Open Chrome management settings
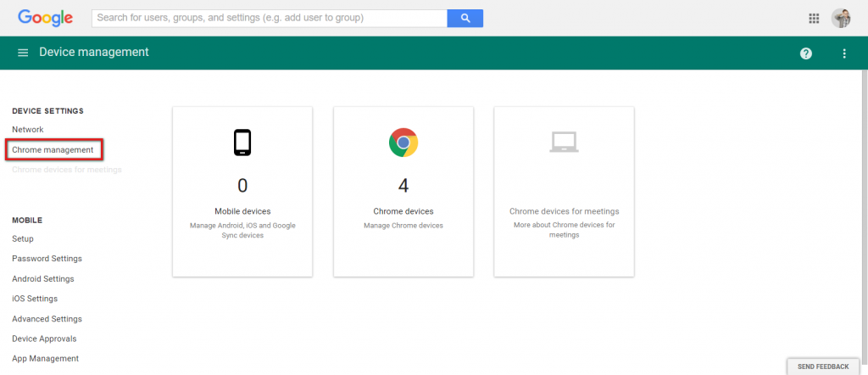 [x=53, y=149]
